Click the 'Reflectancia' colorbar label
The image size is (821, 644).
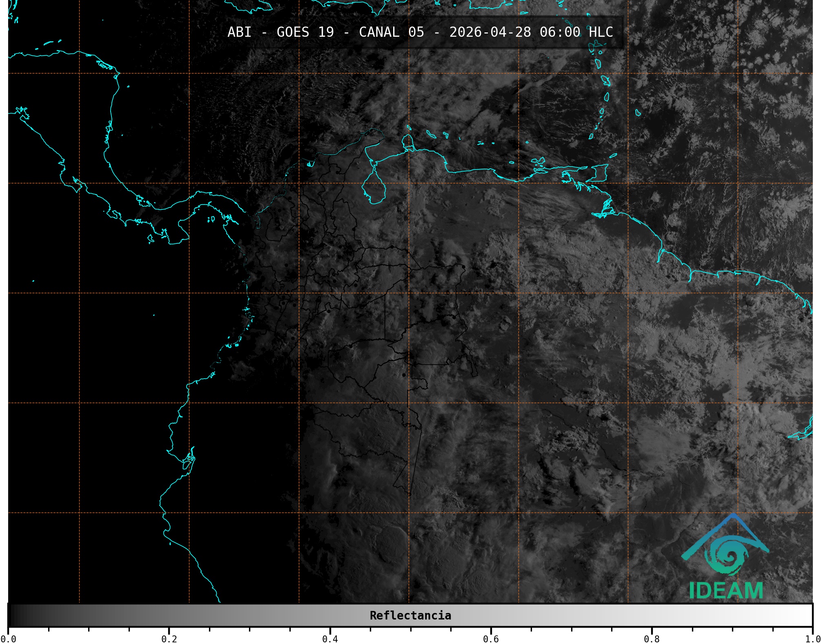[x=410, y=615]
